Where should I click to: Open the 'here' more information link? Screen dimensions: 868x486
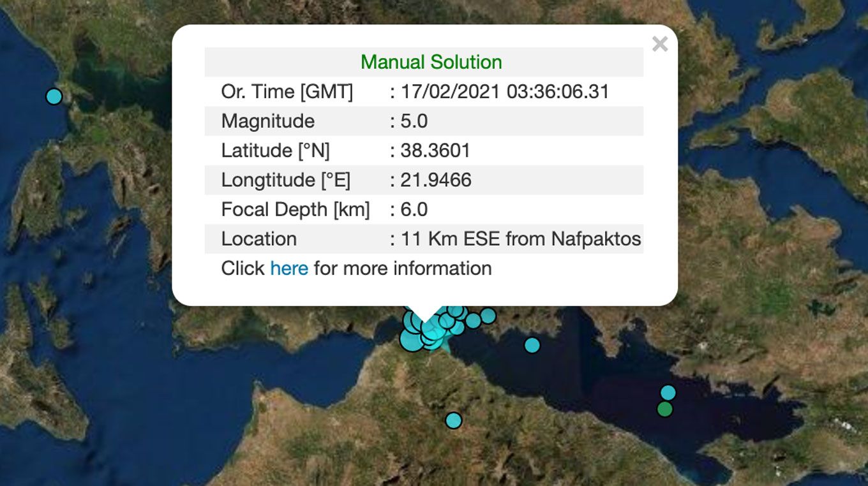(x=288, y=269)
